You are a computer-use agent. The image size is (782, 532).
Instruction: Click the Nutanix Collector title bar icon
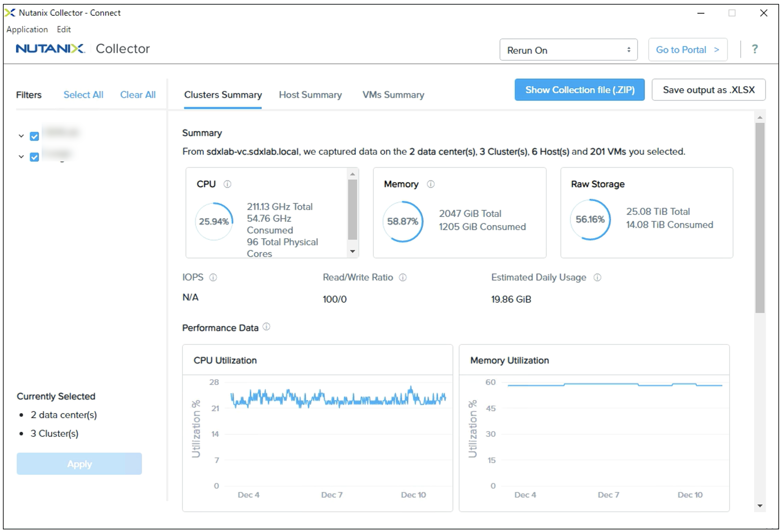pos(10,13)
